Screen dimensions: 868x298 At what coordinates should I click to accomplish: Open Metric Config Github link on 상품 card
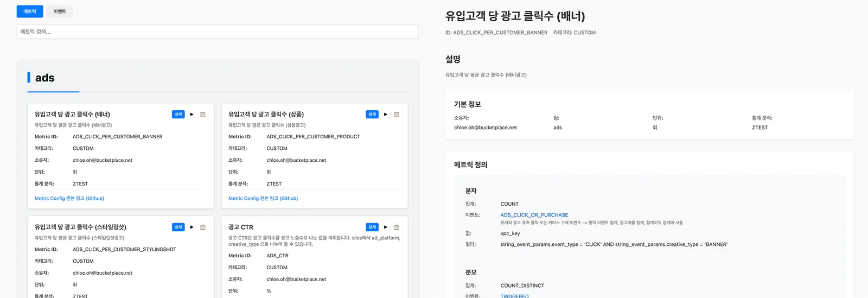(x=263, y=199)
